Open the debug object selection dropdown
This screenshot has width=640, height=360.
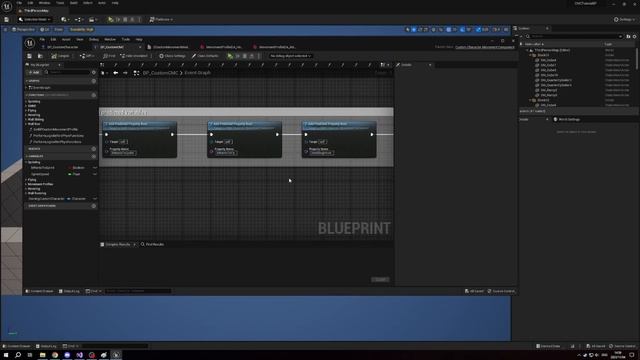click(x=291, y=56)
